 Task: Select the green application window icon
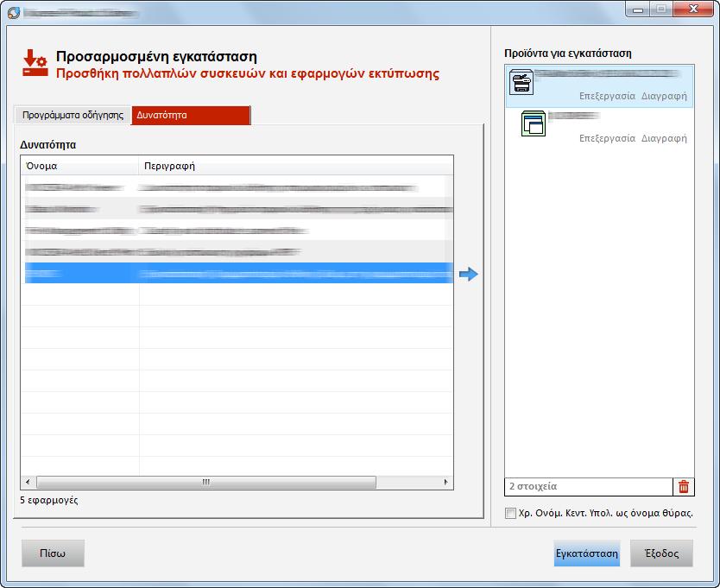[x=534, y=123]
